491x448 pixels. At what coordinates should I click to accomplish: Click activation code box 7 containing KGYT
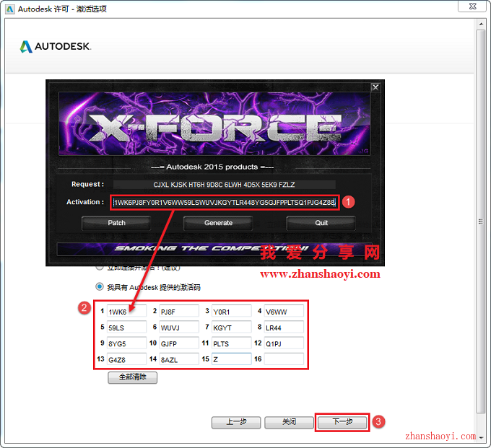[231, 327]
